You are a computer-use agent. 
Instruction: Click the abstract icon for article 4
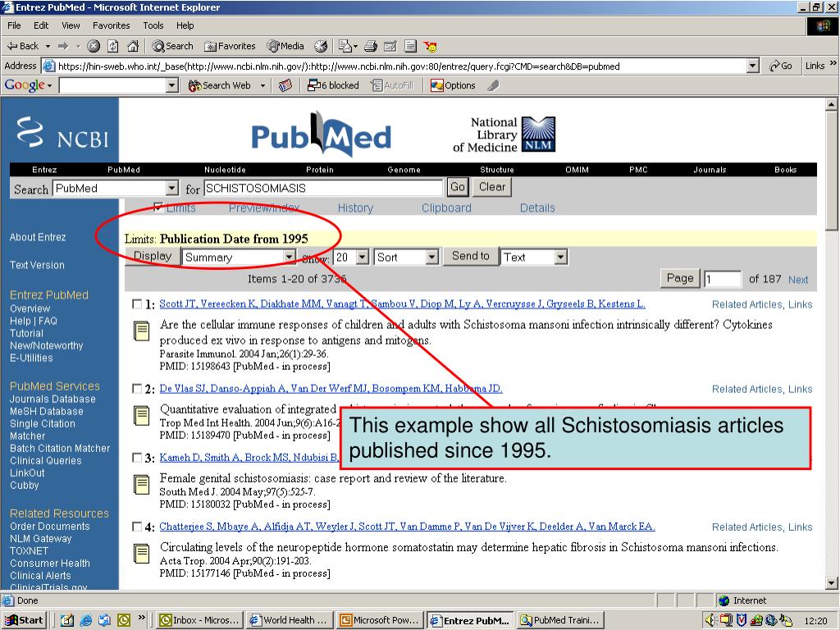pos(141,554)
